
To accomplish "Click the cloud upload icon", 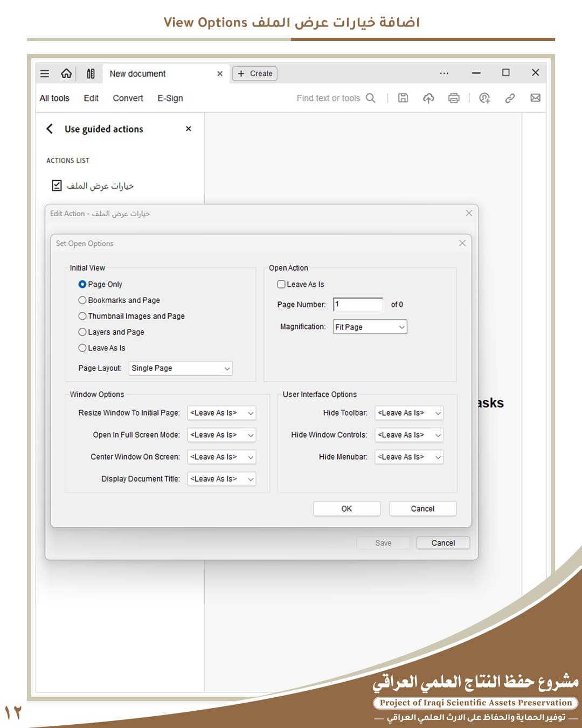I will 428,98.
